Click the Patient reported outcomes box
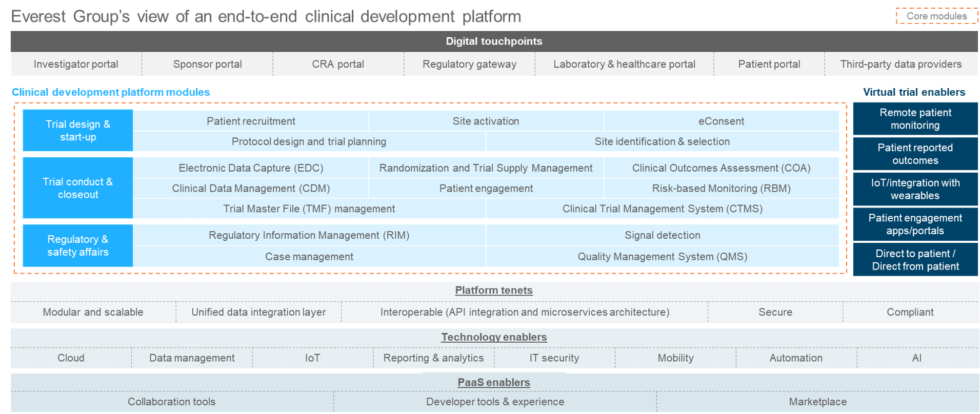This screenshot has width=980, height=414. [x=915, y=154]
